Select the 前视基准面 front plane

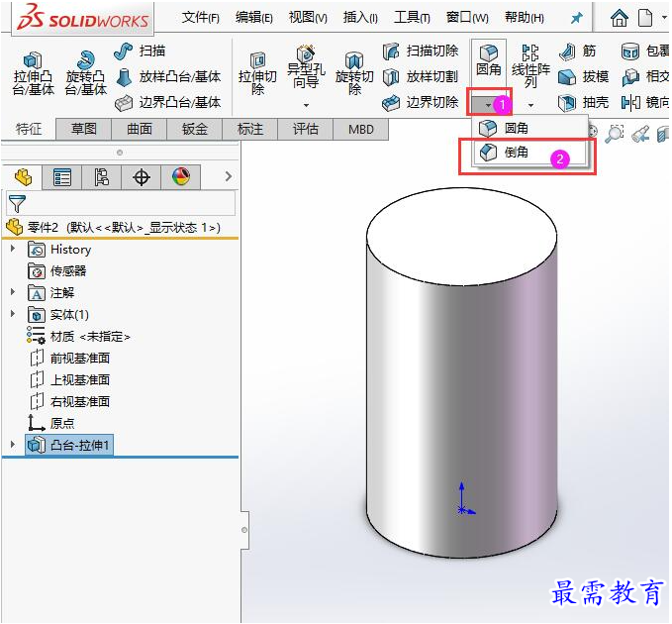70,359
